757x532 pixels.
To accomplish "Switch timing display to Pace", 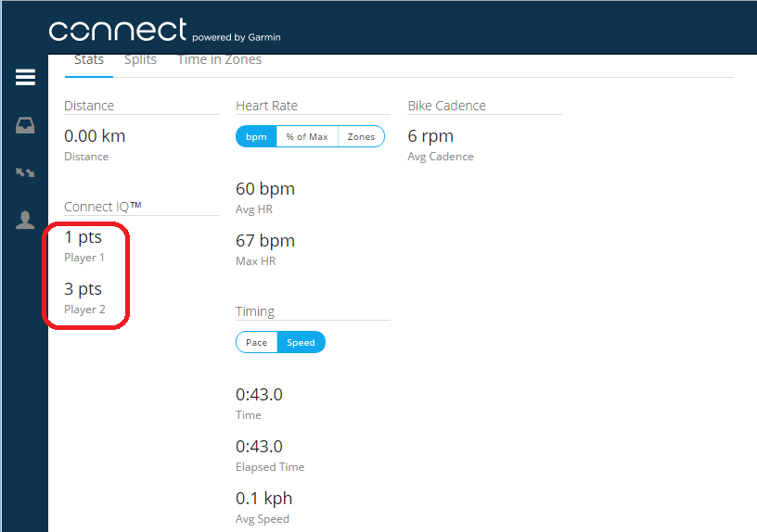I will [256, 342].
